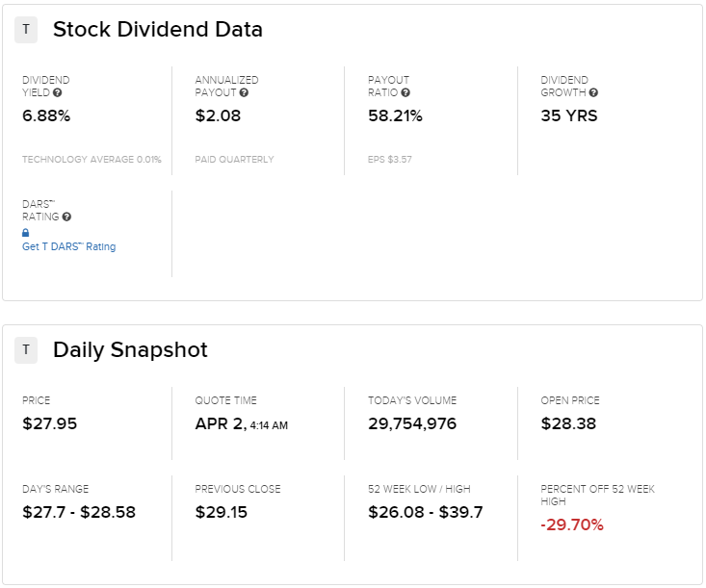Select the 35 YRS dividend growth value
706x588 pixels.
[x=569, y=116]
